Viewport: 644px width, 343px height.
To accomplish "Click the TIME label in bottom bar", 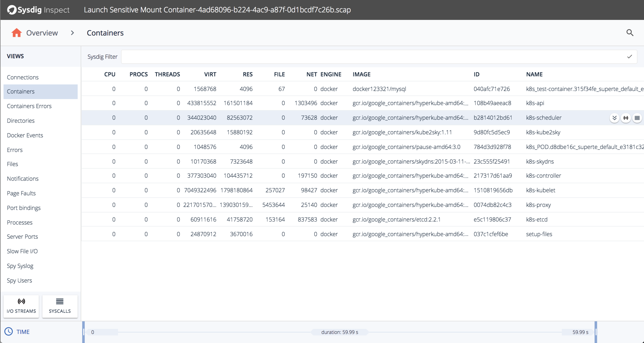I will click(x=23, y=332).
